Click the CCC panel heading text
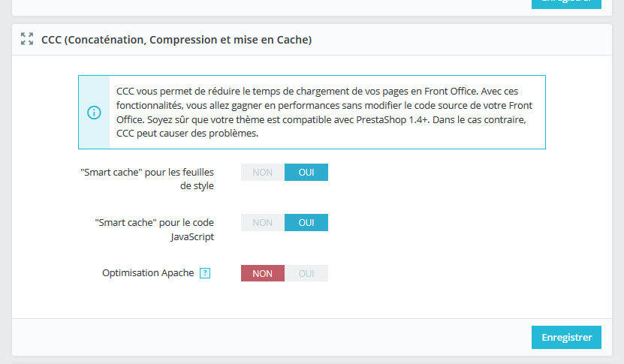The height and width of the screenshot is (364, 624). [x=176, y=40]
